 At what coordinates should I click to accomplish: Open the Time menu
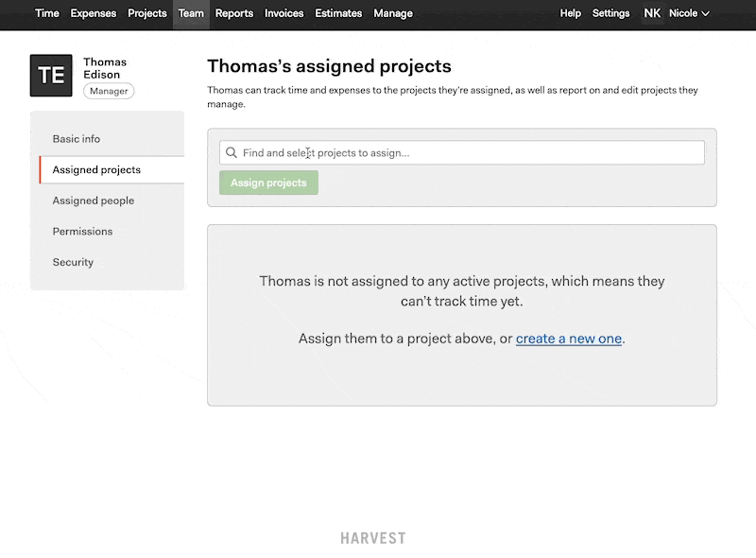pyautogui.click(x=46, y=13)
